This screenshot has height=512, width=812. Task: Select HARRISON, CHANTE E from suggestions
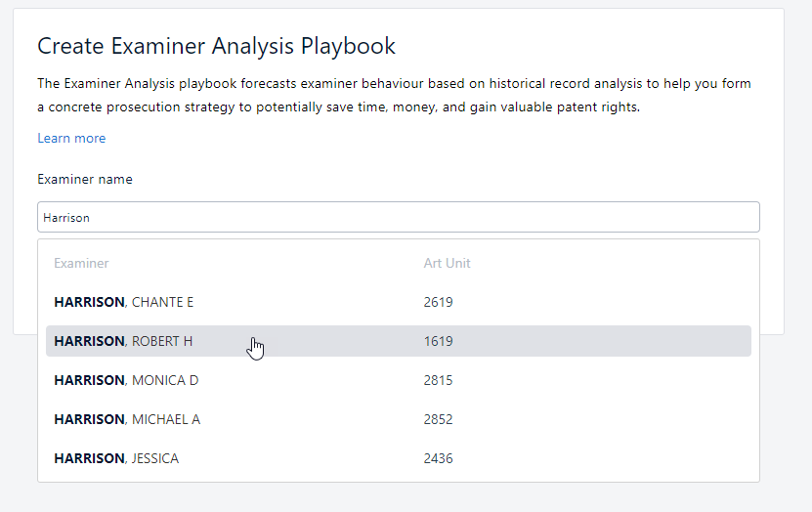pos(124,302)
